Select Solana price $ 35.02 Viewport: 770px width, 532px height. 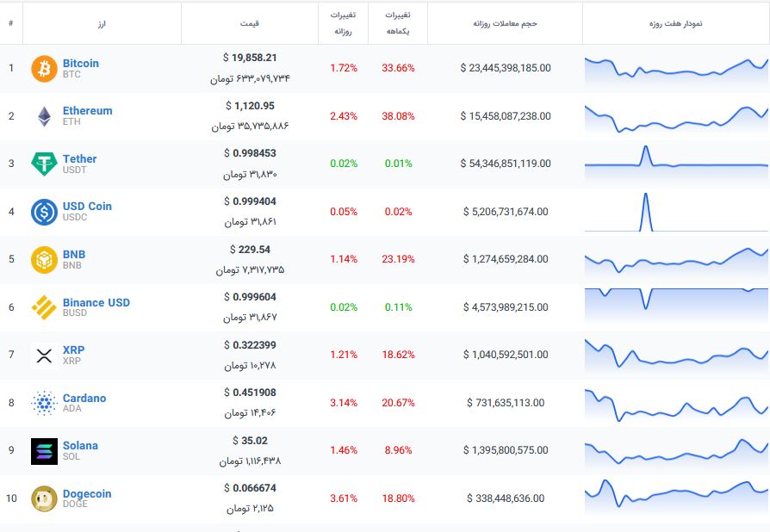coord(250,441)
